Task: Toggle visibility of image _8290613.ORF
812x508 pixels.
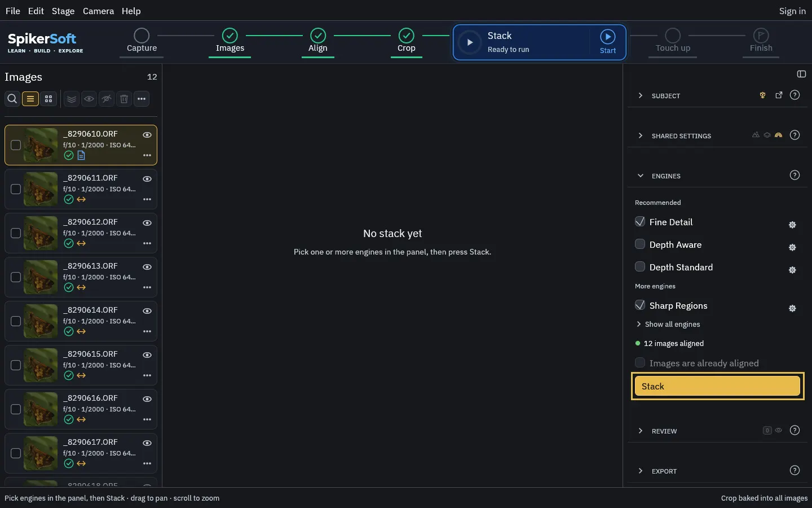Action: [147, 267]
